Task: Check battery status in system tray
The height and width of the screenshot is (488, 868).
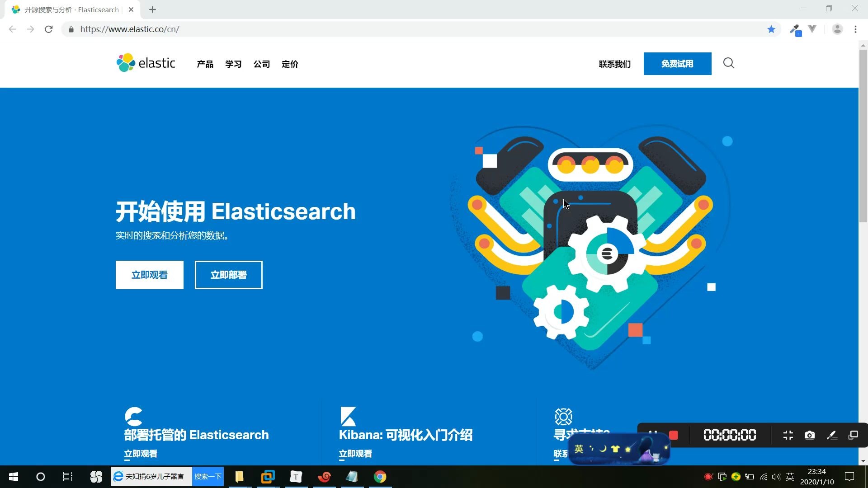Action: [750, 477]
